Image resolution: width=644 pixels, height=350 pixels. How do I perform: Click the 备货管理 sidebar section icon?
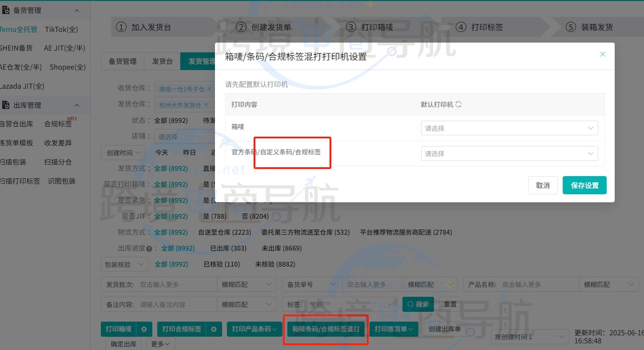click(6, 10)
